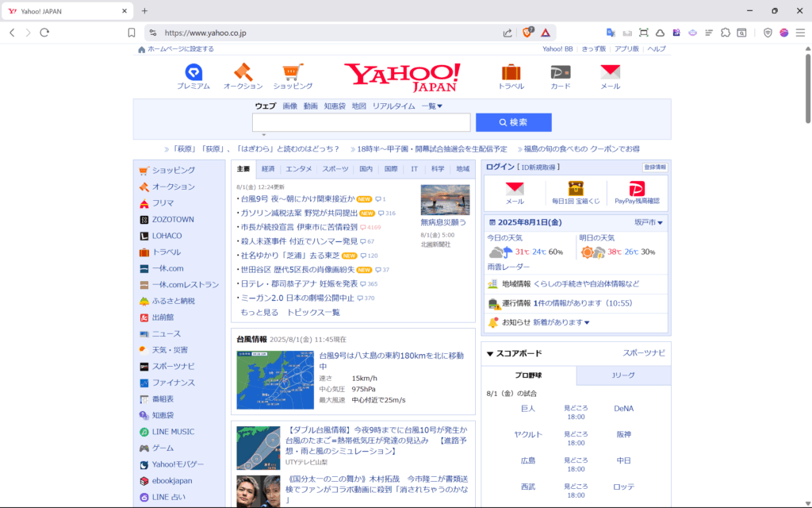Click the Brave Rewards triangle icon

coord(546,33)
